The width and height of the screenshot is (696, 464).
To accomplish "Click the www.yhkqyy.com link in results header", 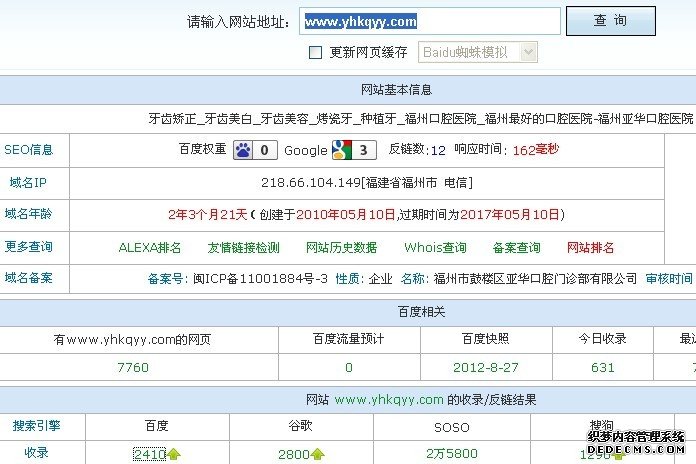I will pos(389,400).
